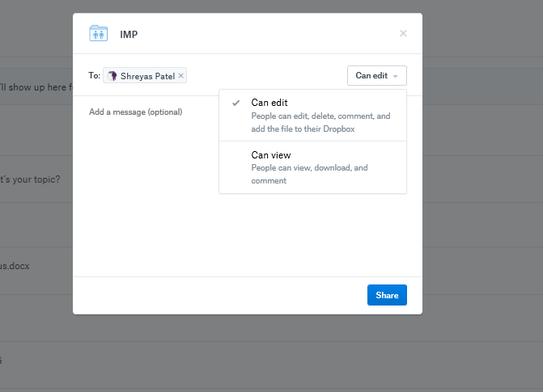Image resolution: width=543 pixels, height=392 pixels.
Task: Remove Shreyas Patel from recipients
Action: click(181, 76)
